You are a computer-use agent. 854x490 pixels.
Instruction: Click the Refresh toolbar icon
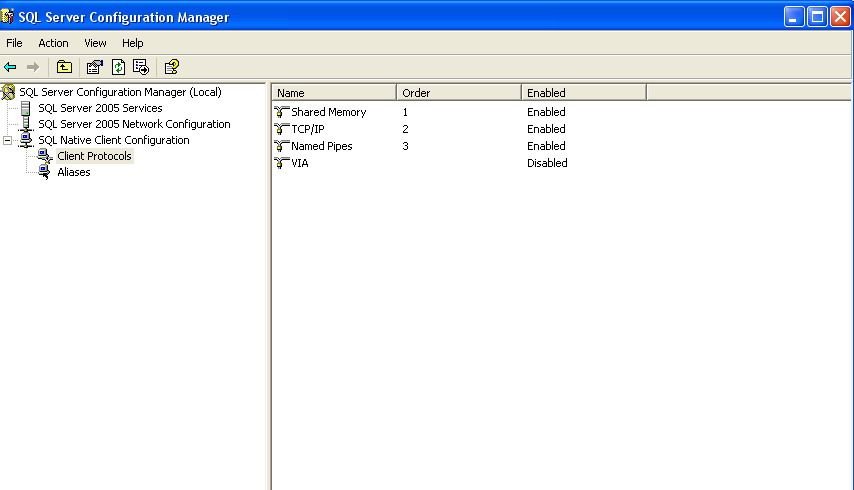[x=118, y=67]
